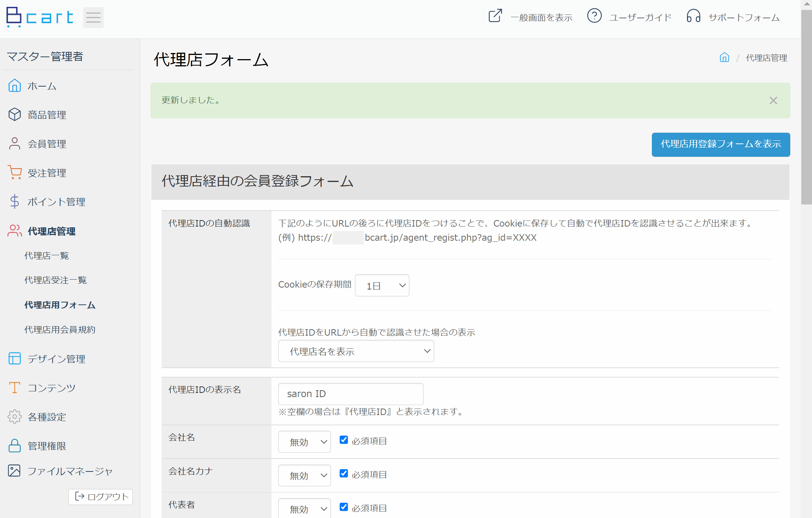Uncheck 必須項目 for 会社名カナ
Screen dimensions: 812x518
coord(343,473)
